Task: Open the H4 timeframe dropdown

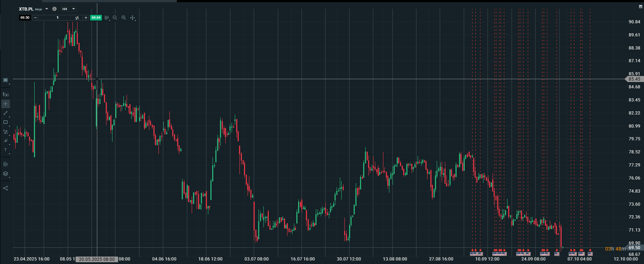Action: pos(74,9)
